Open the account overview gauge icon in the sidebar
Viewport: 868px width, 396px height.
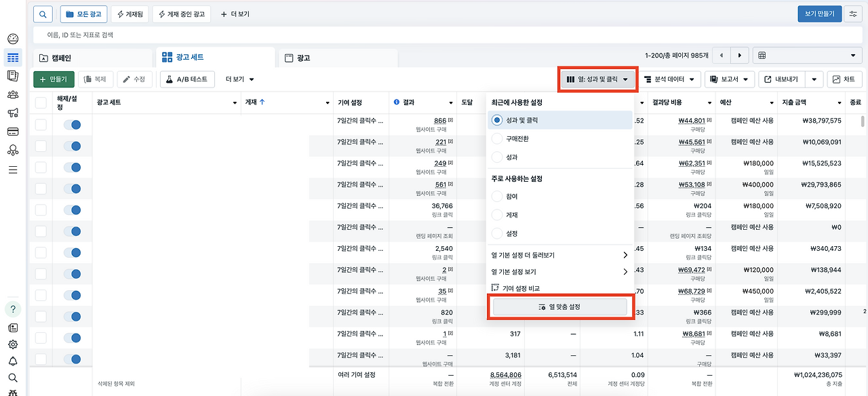point(13,39)
